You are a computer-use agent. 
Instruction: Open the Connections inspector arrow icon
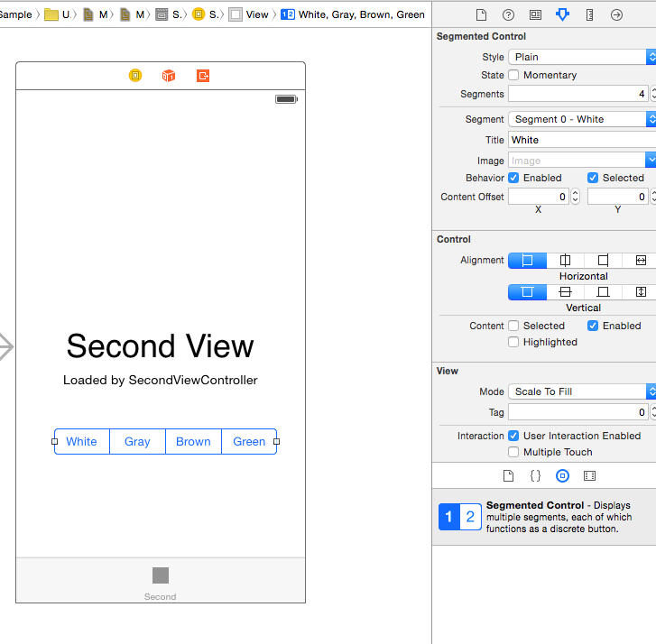(x=616, y=15)
